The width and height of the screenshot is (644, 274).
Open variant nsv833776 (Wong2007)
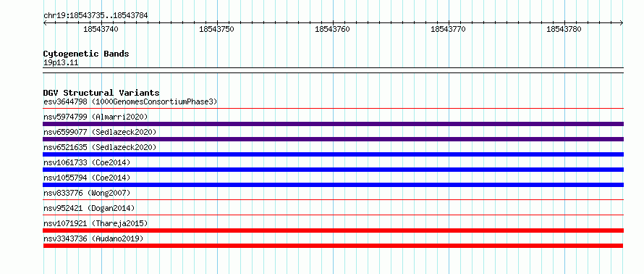(87, 193)
